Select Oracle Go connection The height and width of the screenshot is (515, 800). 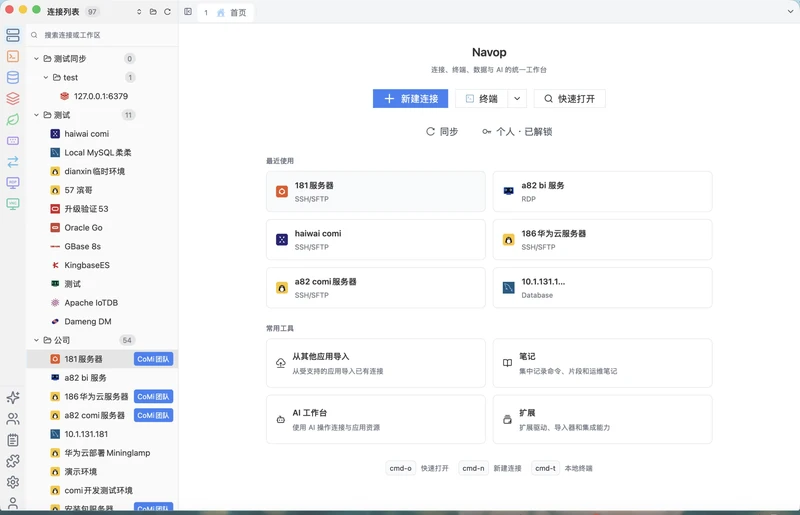click(x=102, y=228)
